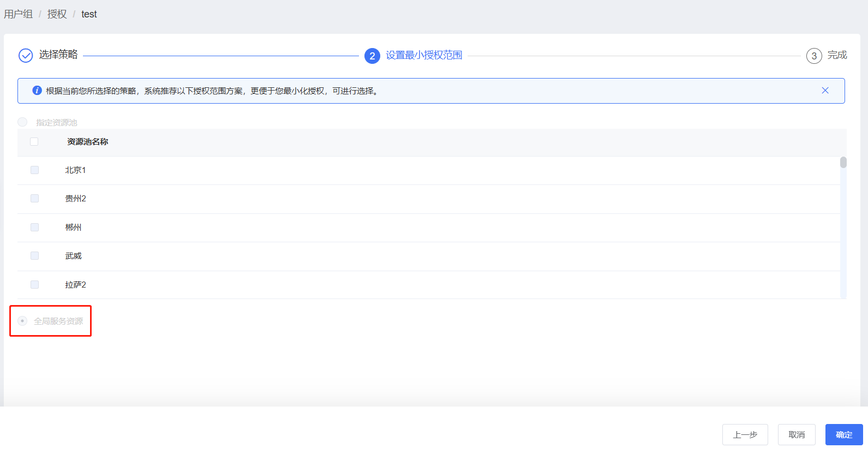868x454 pixels.
Task: Click the 完成 step label
Action: (x=837, y=55)
